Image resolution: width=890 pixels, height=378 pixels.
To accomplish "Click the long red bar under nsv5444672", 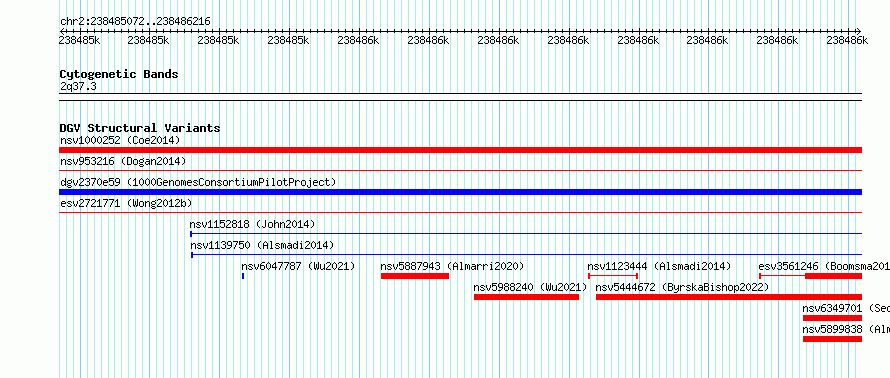I will pyautogui.click(x=729, y=297).
